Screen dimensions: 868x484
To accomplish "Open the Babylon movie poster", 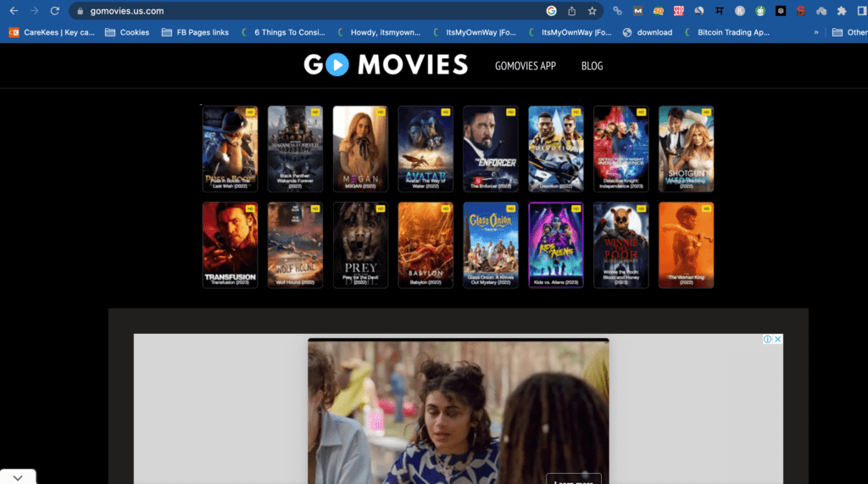I will [x=426, y=245].
